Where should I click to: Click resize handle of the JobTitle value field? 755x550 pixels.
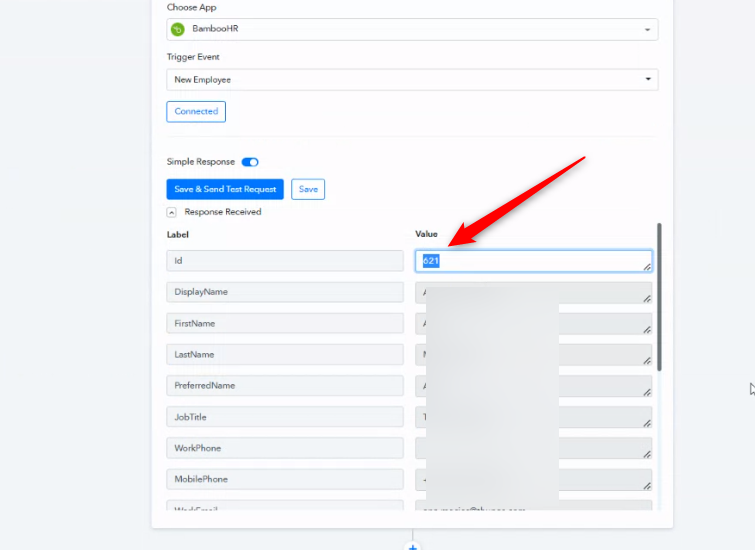pos(647,423)
